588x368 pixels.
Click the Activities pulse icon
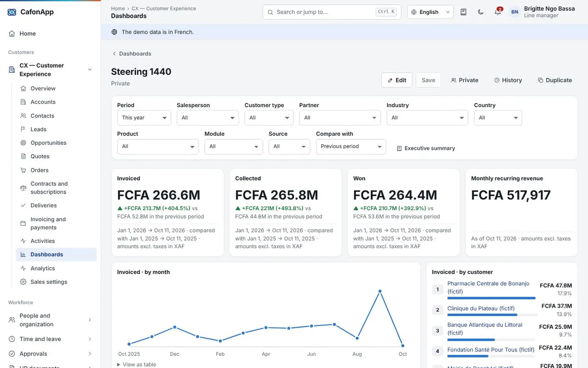(x=23, y=241)
